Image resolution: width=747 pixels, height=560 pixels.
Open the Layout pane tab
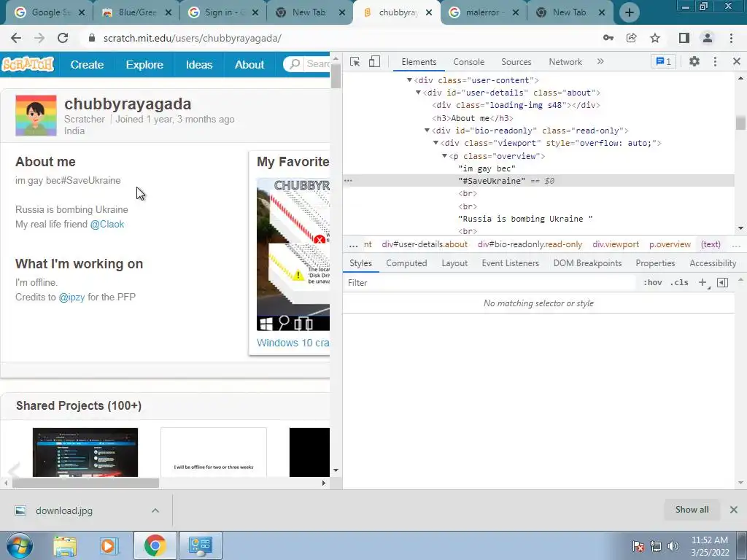click(x=454, y=262)
